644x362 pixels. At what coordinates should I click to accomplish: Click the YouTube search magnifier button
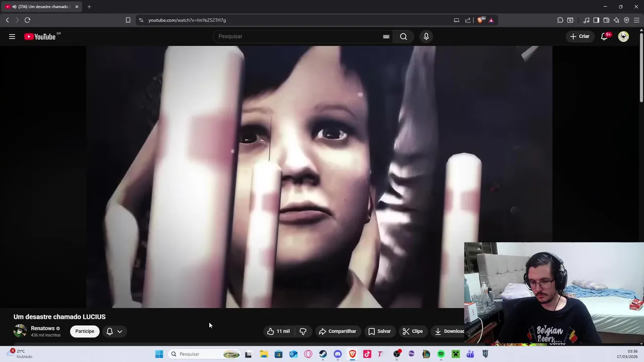click(404, 36)
